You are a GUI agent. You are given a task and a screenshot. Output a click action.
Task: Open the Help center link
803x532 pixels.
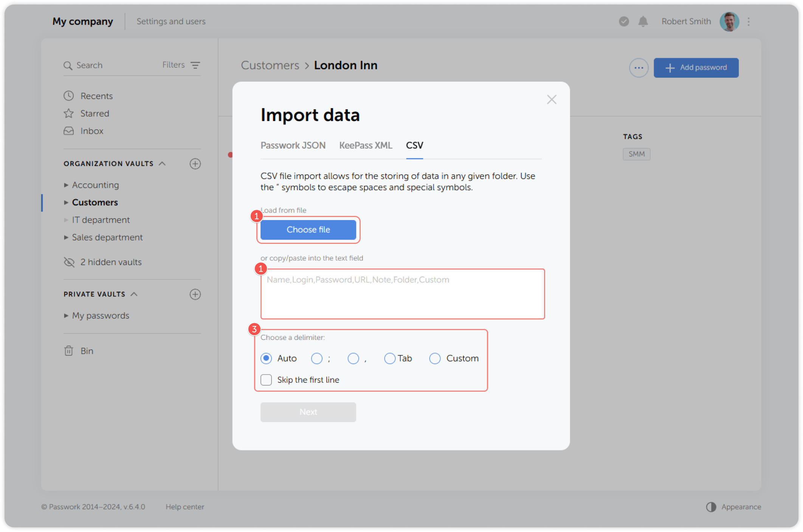185,507
